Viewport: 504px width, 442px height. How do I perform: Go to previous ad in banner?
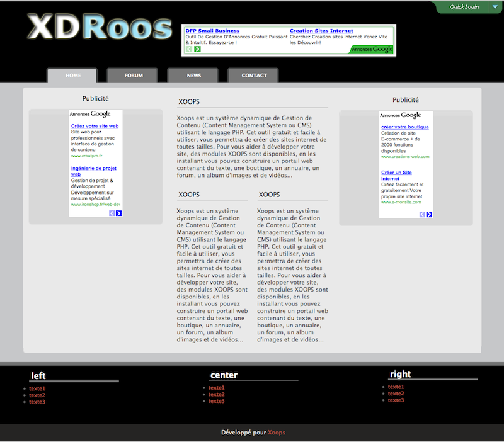coord(189,49)
